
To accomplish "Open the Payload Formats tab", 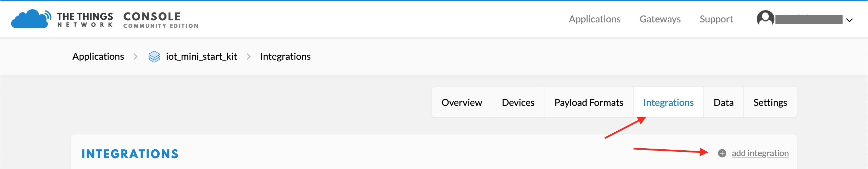I will click(589, 102).
